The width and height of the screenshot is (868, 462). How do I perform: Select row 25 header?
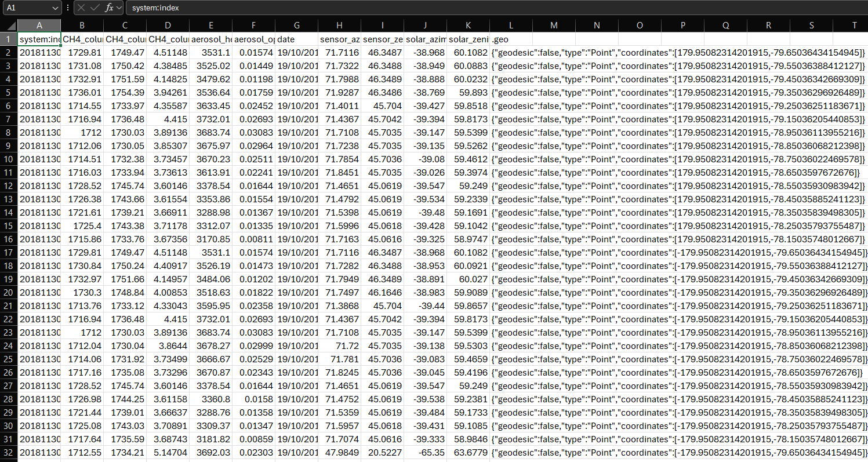pyautogui.click(x=9, y=359)
